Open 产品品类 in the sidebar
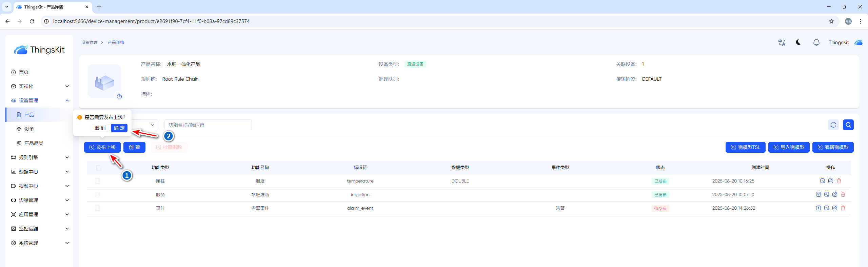The width and height of the screenshot is (868, 267). coord(34,143)
